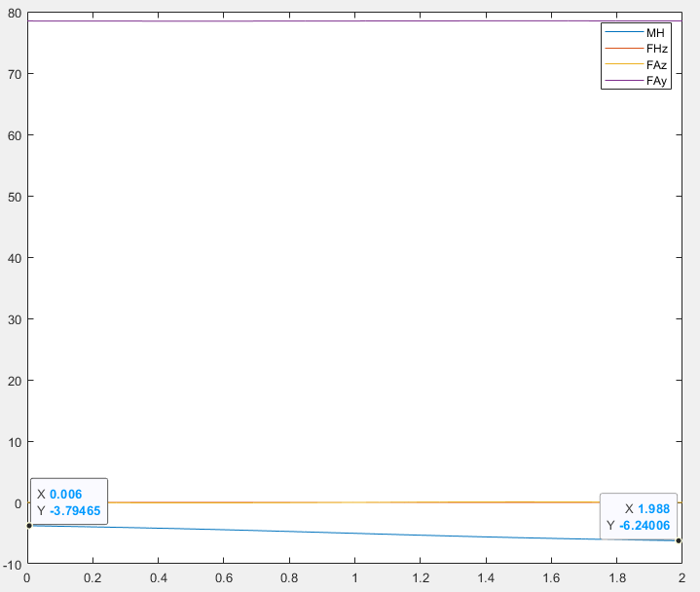
Task: Click the Y value -3.79465 in the data tip
Action: pos(75,510)
